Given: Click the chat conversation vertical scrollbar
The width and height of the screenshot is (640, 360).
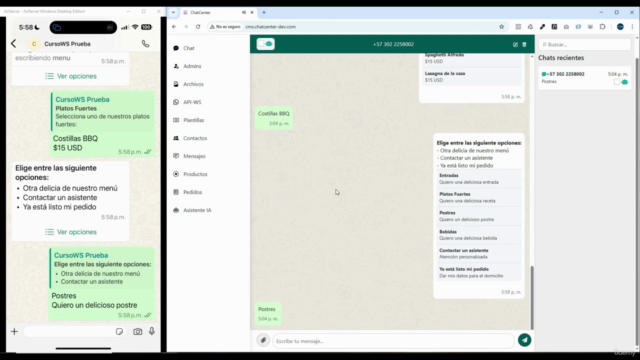Looking at the screenshot, I should tap(532, 297).
